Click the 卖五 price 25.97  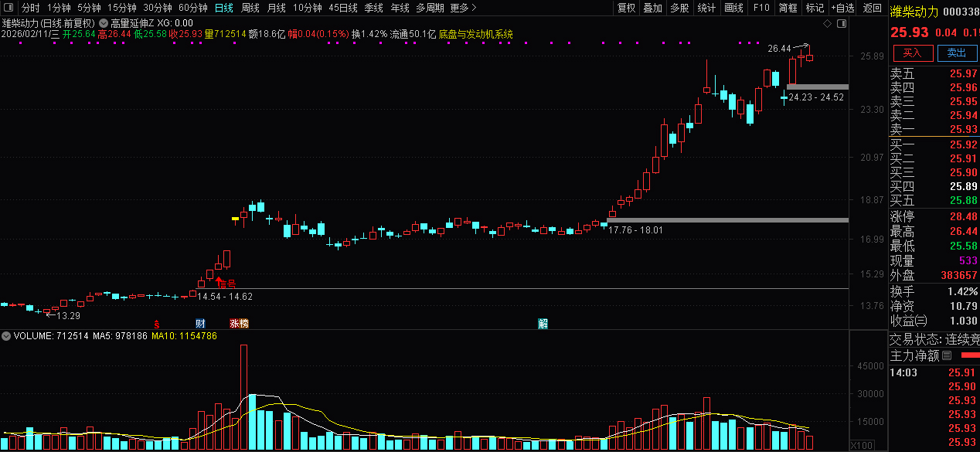pyautogui.click(x=964, y=74)
